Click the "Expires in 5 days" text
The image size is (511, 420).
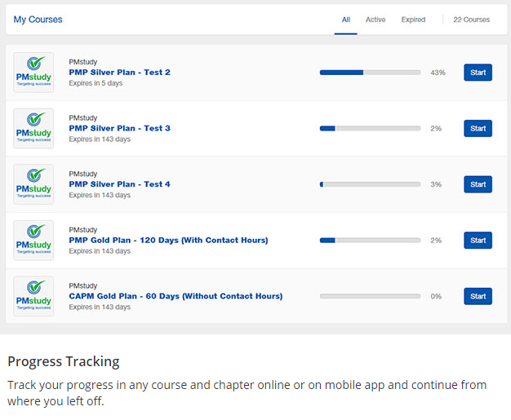[x=96, y=83]
